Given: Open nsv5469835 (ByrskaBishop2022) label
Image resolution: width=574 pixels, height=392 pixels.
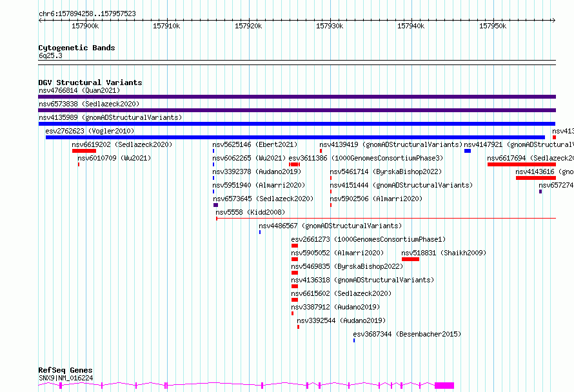Looking at the screenshot, I should point(347,266).
